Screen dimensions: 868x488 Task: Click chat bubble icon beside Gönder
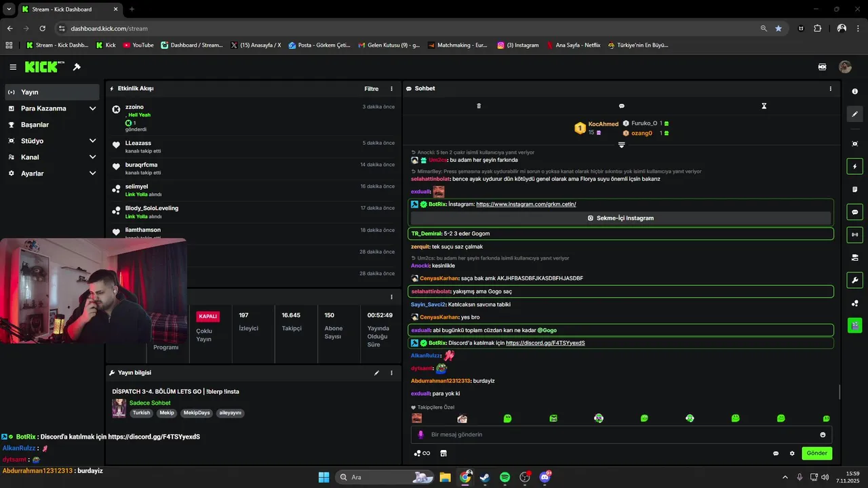tap(776, 453)
